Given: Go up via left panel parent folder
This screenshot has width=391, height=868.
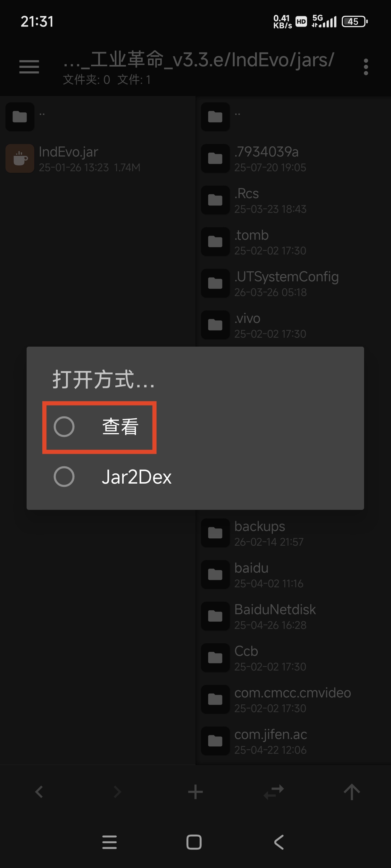Looking at the screenshot, I should tap(98, 117).
